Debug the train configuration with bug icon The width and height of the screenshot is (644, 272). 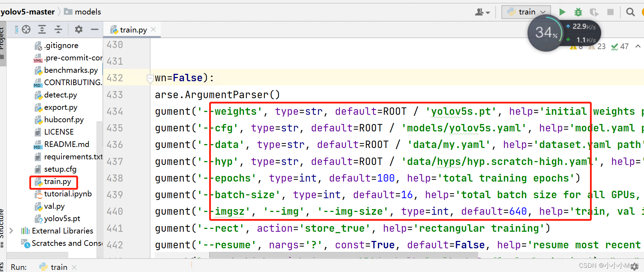(x=578, y=12)
